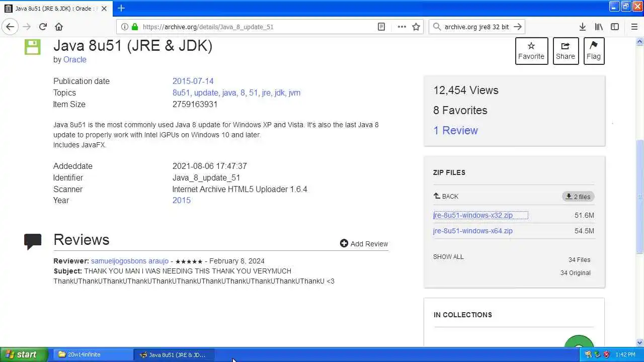Go back to previous page
The image size is (644, 362).
point(10,27)
